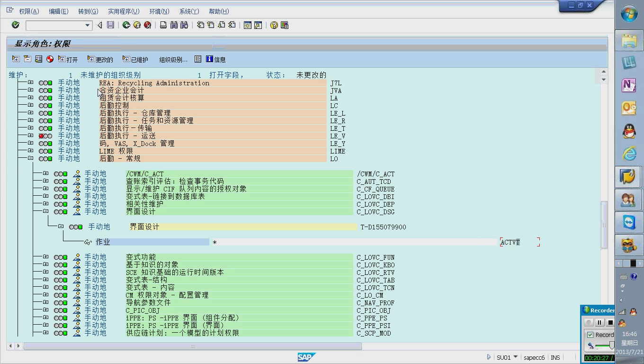644x364 pixels.
Task: Click the vertical scrollbar thumb of tree
Action: pyautogui.click(x=604, y=224)
